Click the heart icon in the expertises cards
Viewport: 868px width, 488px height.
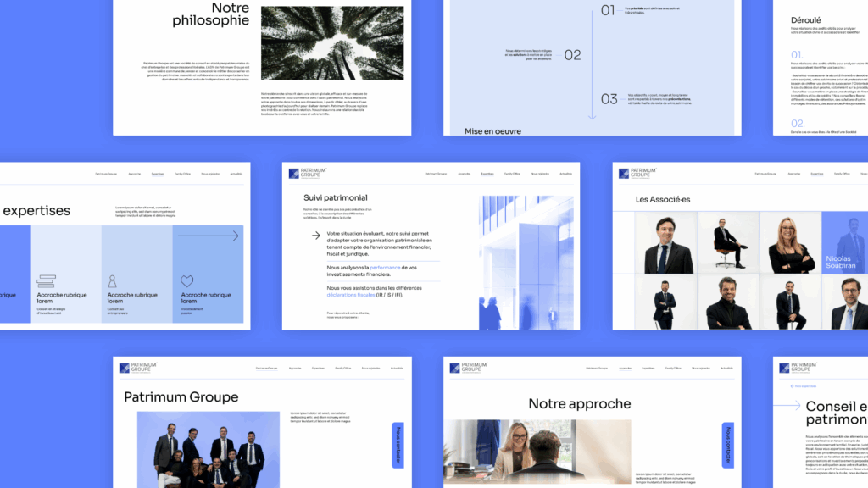[x=187, y=281]
